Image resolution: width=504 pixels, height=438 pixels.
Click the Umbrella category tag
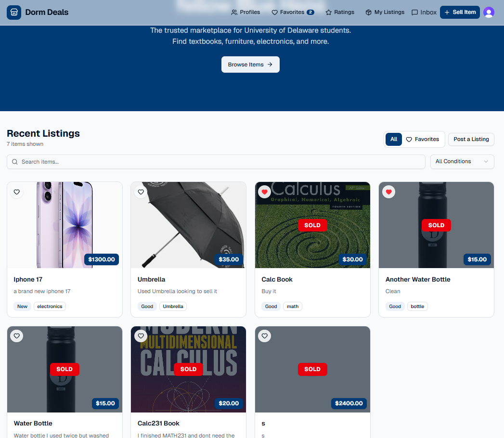(x=173, y=306)
